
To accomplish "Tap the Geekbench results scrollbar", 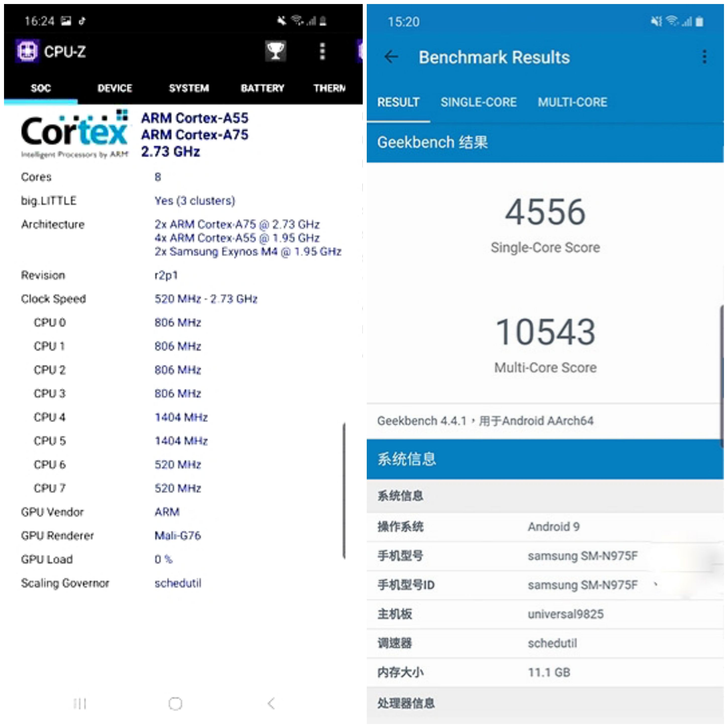I will 722,376.
